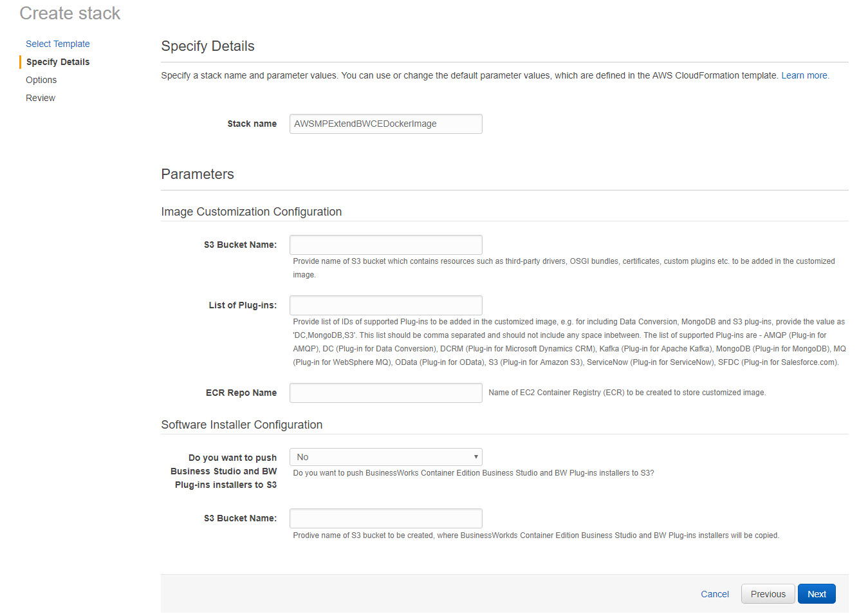Viewport: 868px width, 614px height.
Task: Click the Cancel link
Action: [x=714, y=594]
